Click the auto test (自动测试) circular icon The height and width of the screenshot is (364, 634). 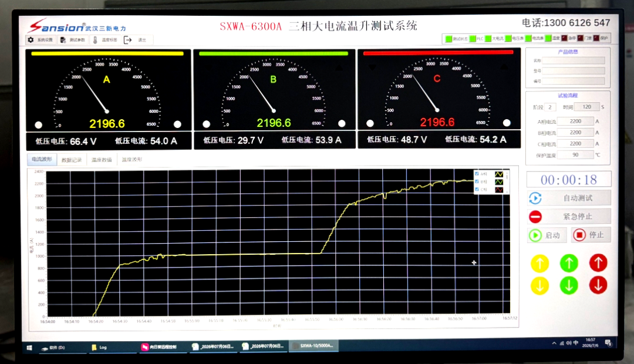pyautogui.click(x=535, y=198)
